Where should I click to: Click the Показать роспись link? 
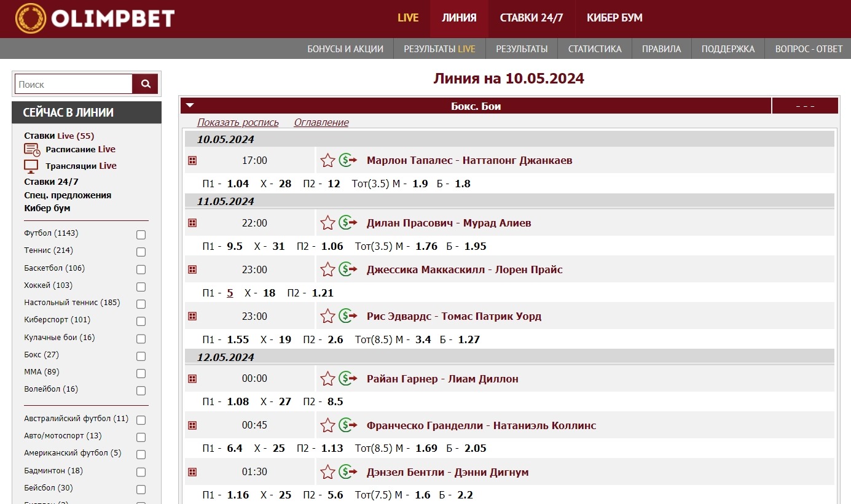tap(238, 122)
